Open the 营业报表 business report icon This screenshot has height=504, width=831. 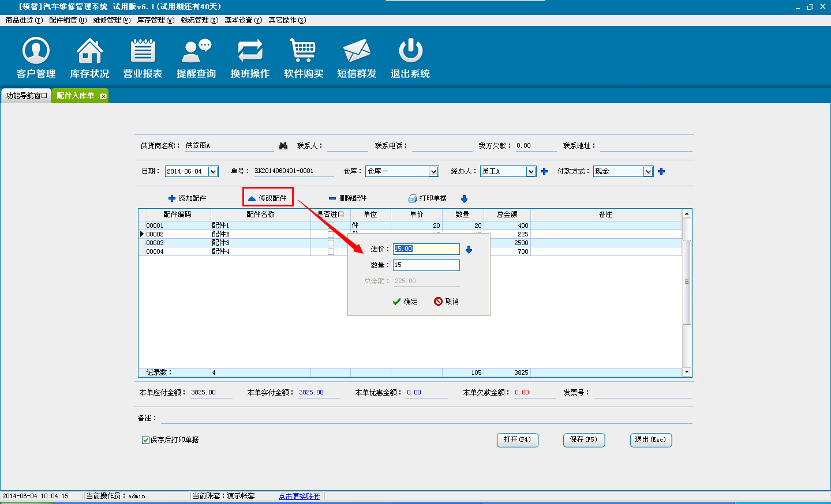(143, 51)
